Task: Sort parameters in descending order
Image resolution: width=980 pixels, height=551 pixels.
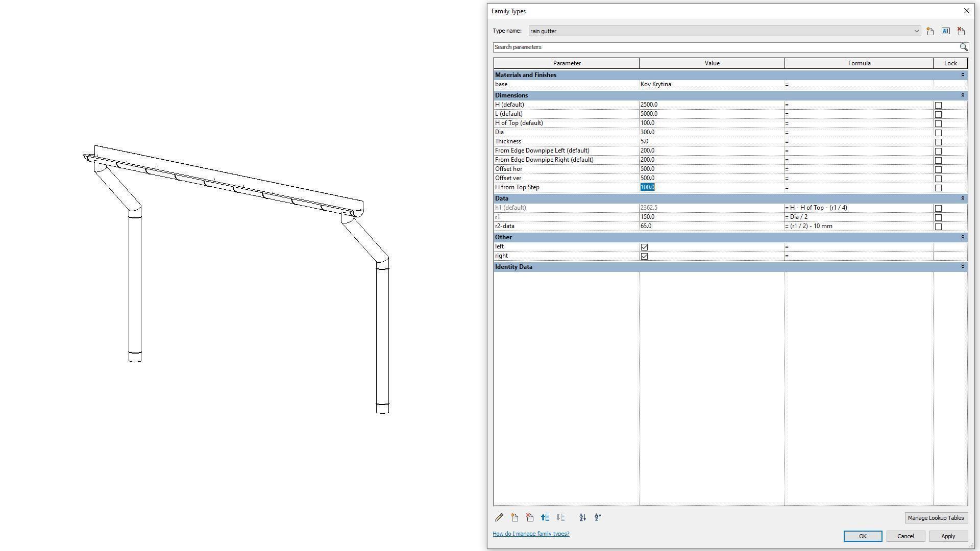Action: click(598, 517)
